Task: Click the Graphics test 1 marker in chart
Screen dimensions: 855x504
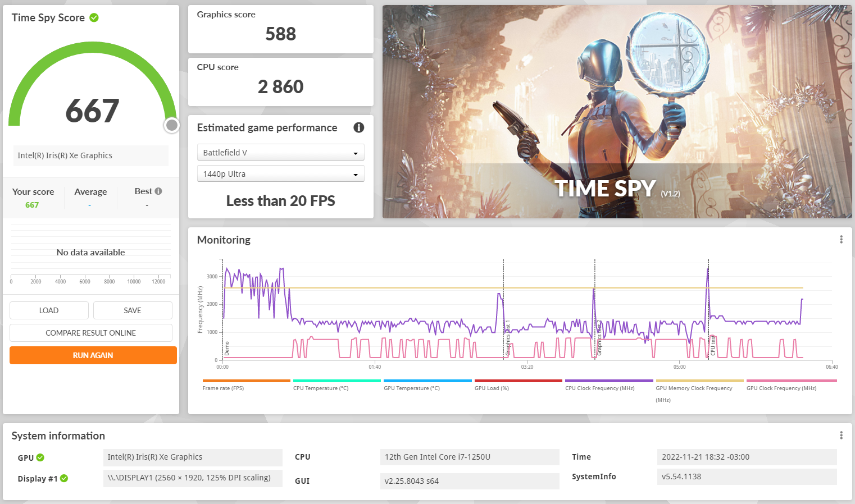Action: (504, 309)
